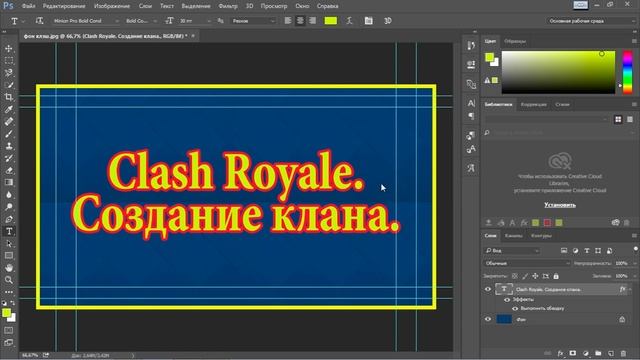
Task: Select the Pen tool
Action: click(9, 219)
